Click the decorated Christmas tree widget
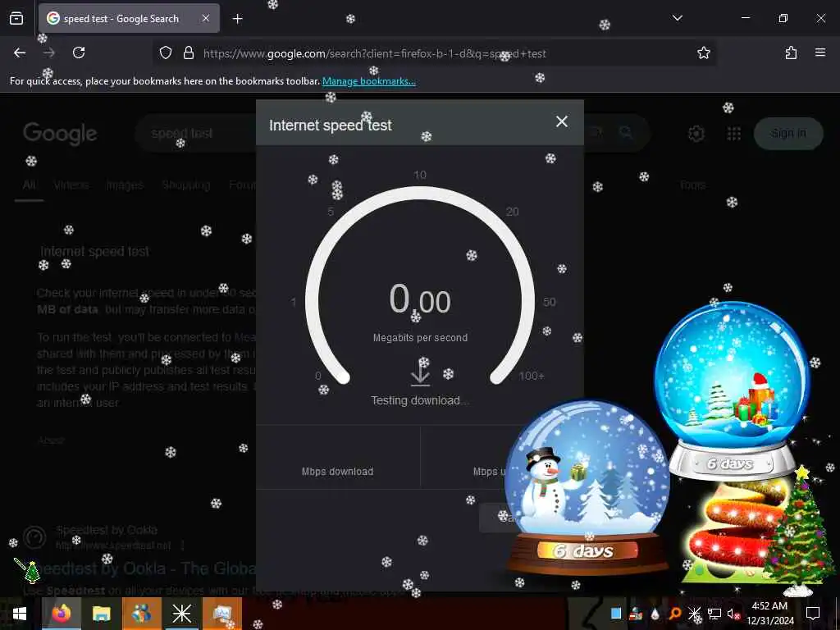The width and height of the screenshot is (840, 630). coord(798,531)
